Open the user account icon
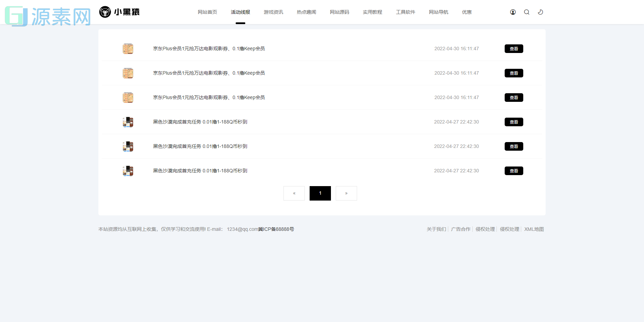The image size is (644, 322). click(513, 12)
